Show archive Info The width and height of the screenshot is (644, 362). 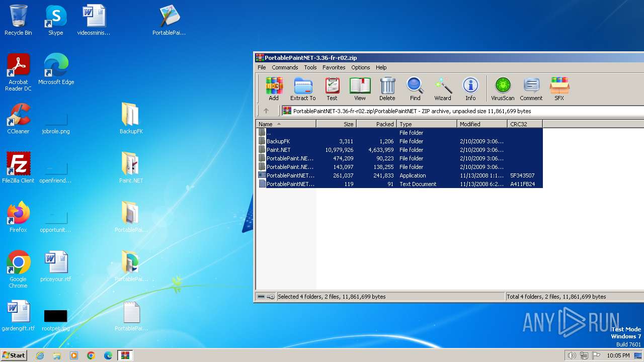(x=470, y=89)
